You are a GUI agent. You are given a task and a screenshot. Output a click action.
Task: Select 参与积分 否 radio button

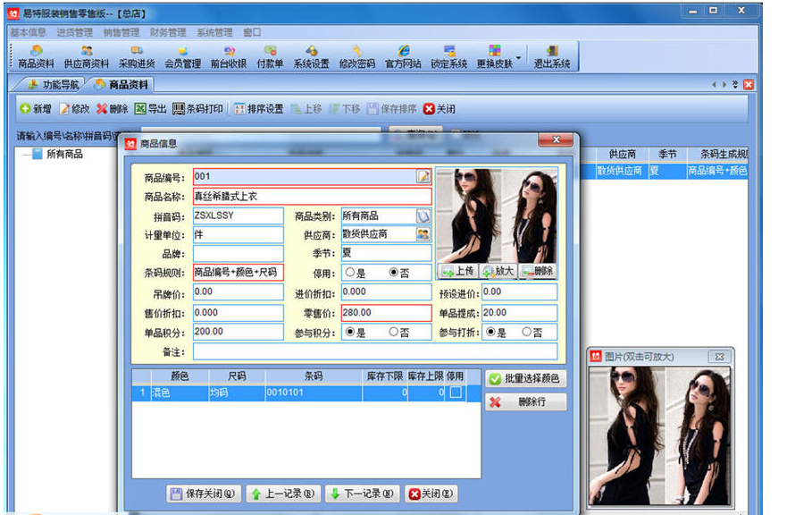pos(394,332)
